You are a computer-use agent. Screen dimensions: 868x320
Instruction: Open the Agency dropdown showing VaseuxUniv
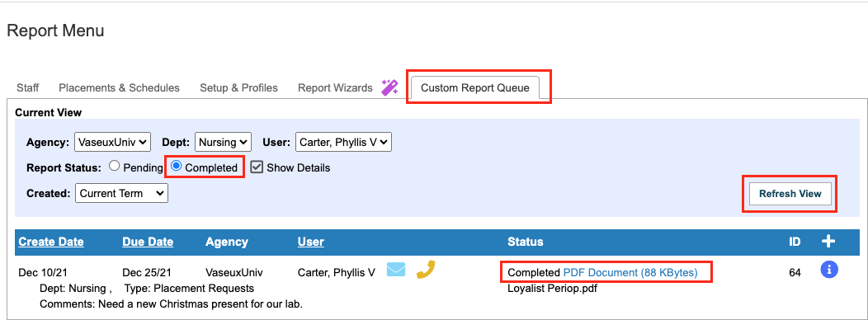click(112, 142)
